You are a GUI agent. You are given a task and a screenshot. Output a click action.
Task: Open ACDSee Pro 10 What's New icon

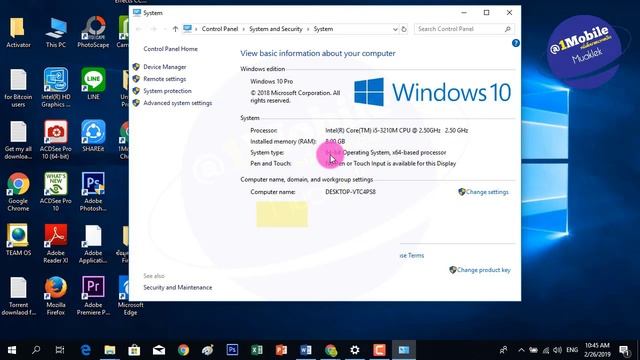point(56,192)
